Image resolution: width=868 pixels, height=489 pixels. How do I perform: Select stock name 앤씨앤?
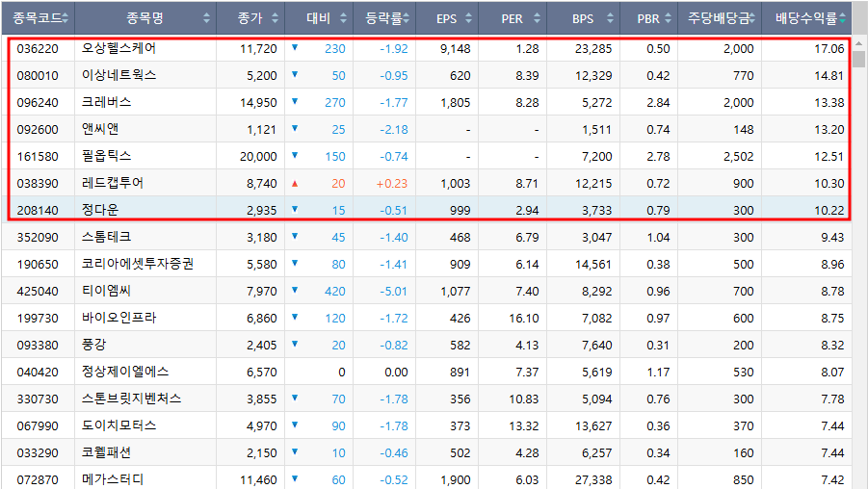(100, 129)
